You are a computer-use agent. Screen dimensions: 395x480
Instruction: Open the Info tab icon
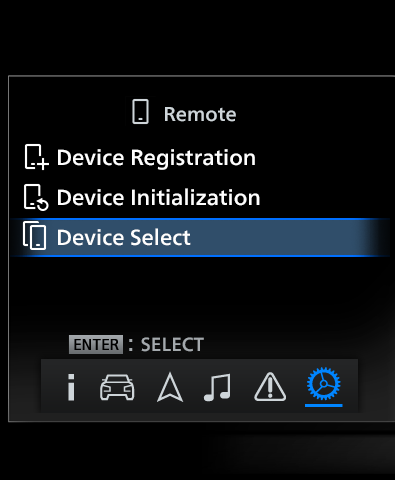[71, 387]
